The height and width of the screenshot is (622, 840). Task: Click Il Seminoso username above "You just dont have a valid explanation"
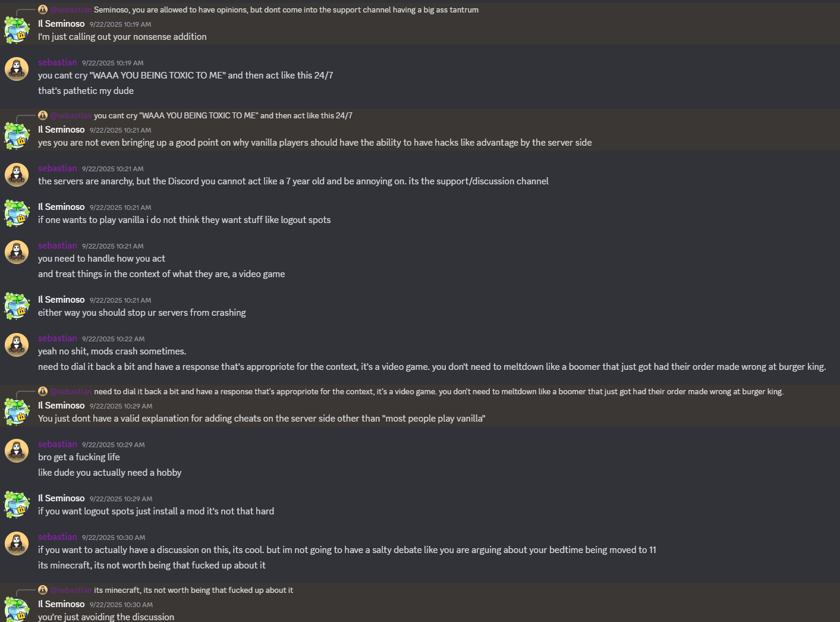[x=61, y=406]
